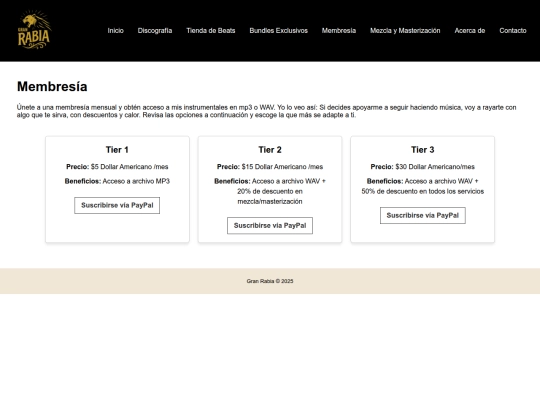Click the $5 Dollar Americano price text

pyautogui.click(x=129, y=167)
